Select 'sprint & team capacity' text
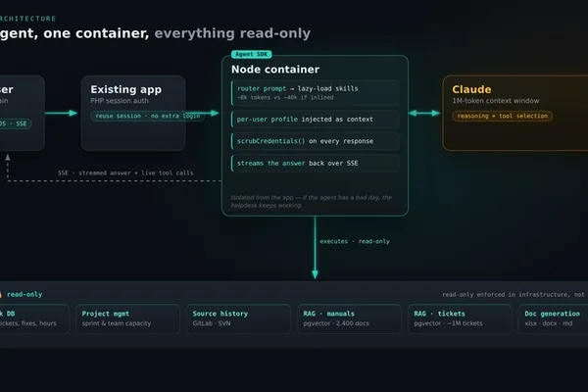This screenshot has width=588, height=392. coord(117,323)
